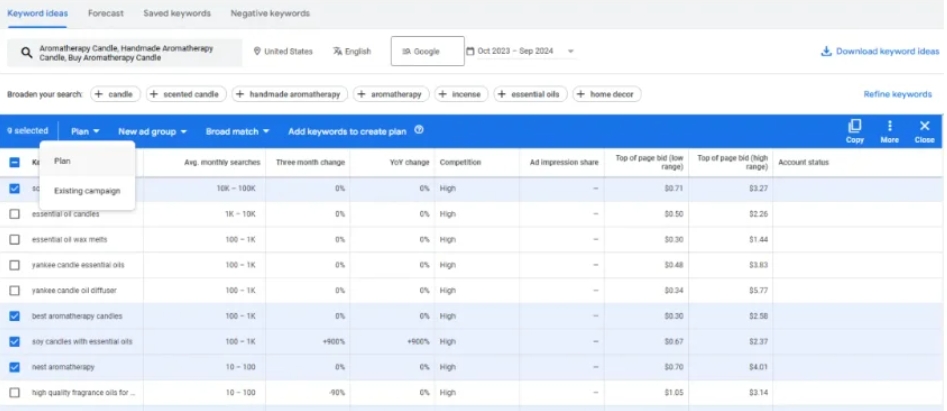Viewport: 947px width, 411px height.
Task: Click the search magnifier icon
Action: point(26,53)
